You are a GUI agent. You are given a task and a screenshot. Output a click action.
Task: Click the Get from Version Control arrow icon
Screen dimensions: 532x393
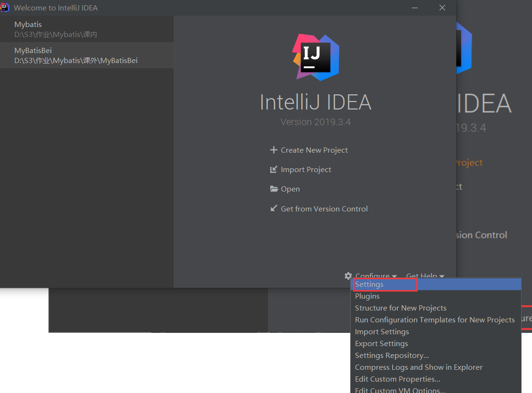coord(273,209)
